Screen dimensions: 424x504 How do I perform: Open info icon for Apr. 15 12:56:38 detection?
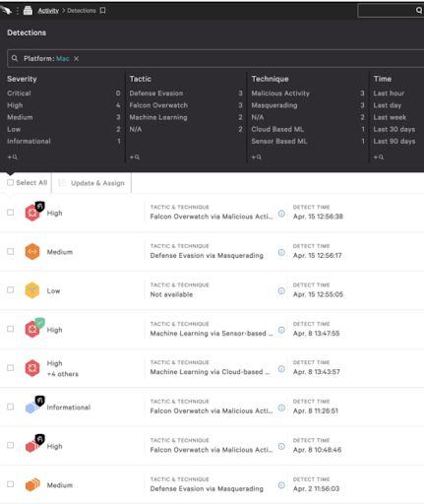point(281,214)
